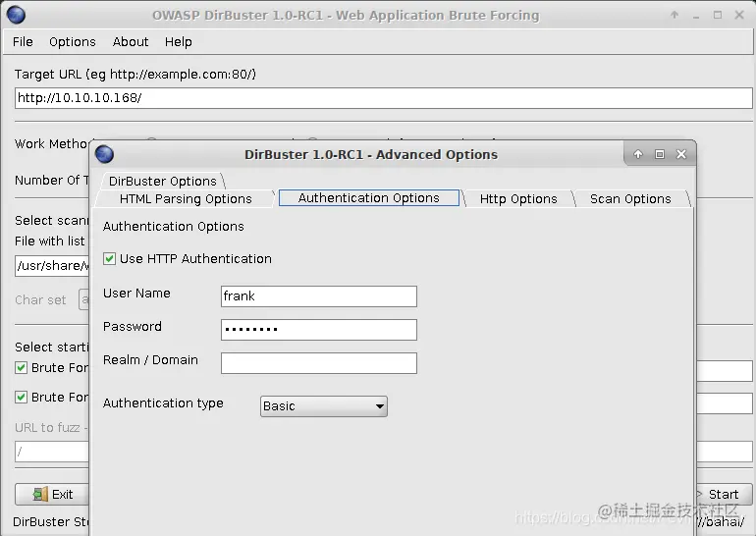Click the URL to fuzz input field
The image size is (756, 536).
pos(52,452)
